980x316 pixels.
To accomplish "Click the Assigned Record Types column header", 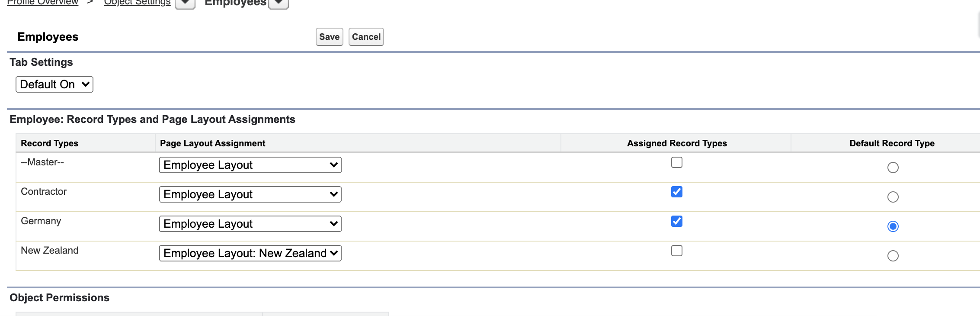I will point(677,143).
